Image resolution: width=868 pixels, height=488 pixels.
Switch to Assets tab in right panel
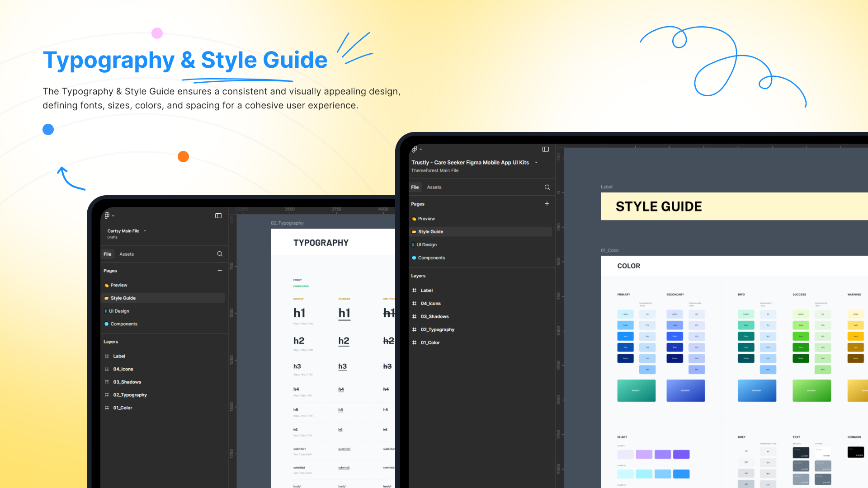pyautogui.click(x=434, y=187)
